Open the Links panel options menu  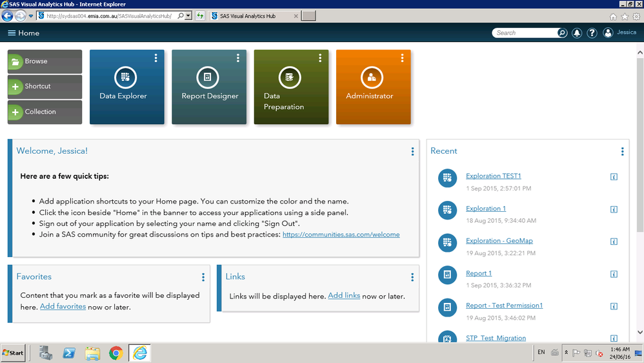[x=412, y=277]
